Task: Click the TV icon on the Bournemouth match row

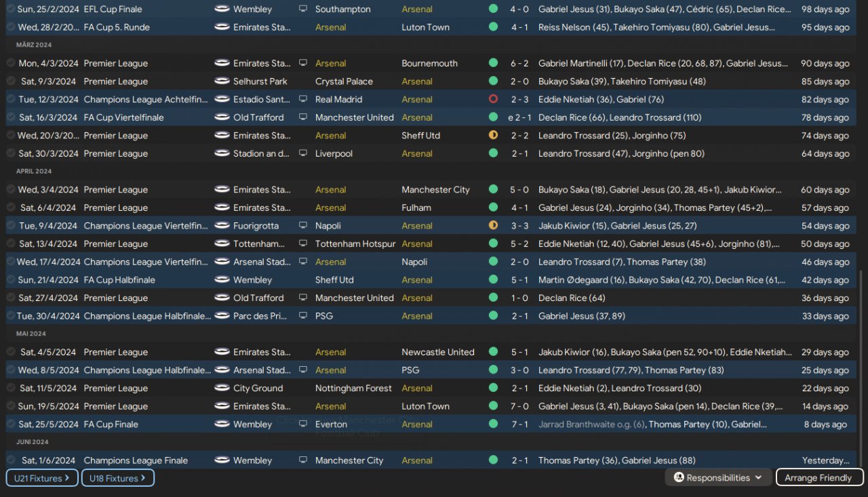Action: click(303, 63)
